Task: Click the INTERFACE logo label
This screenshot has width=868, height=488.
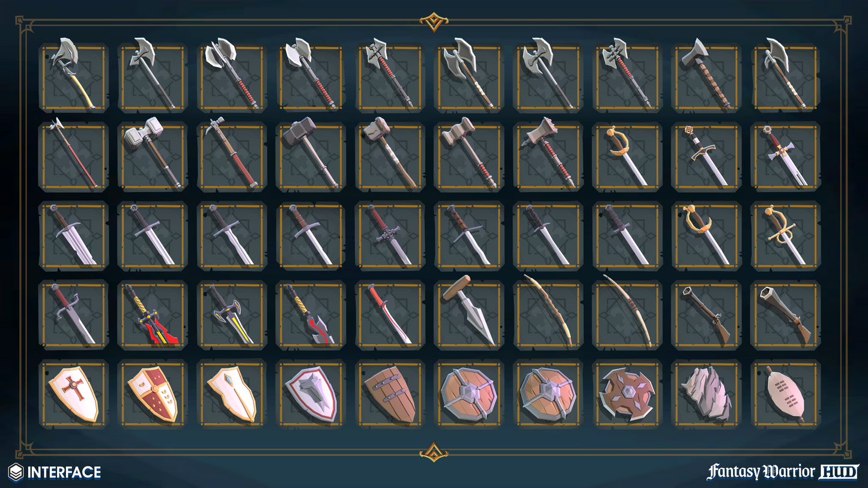Action: pos(54,472)
